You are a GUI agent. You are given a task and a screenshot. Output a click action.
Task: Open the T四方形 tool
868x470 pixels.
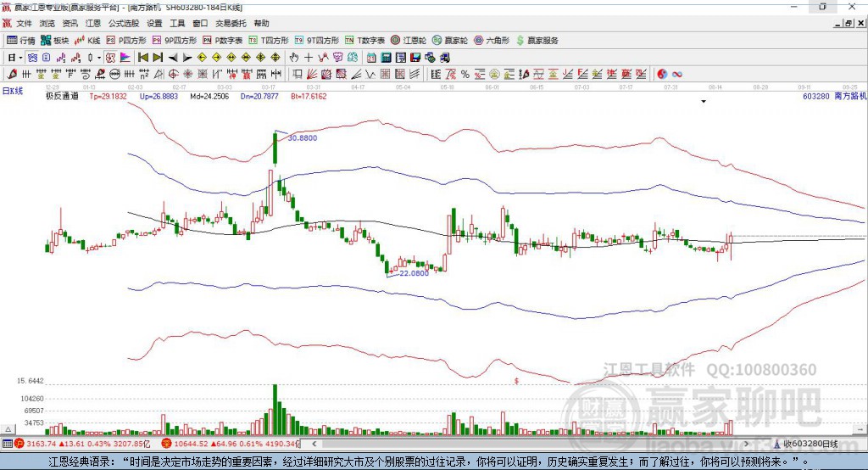[x=269, y=41]
